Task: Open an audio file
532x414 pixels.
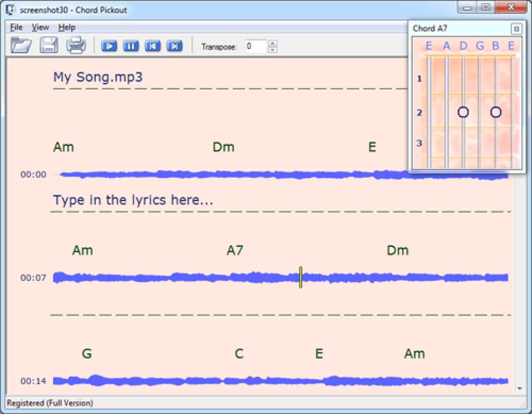Action: point(20,46)
